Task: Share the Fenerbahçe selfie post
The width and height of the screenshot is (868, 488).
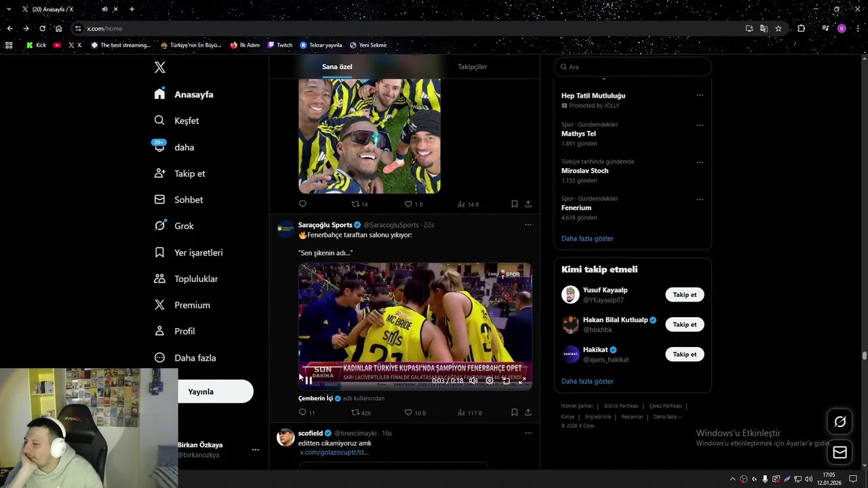Action: click(x=528, y=204)
